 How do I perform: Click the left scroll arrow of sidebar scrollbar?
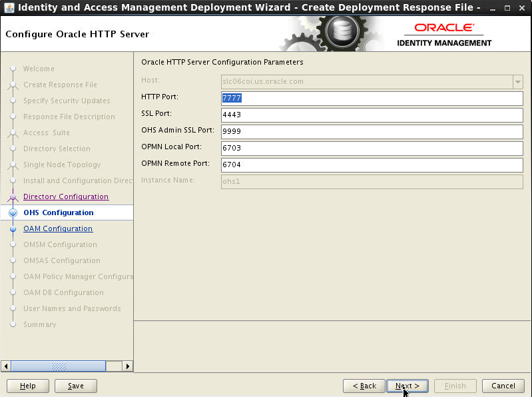click(6, 366)
